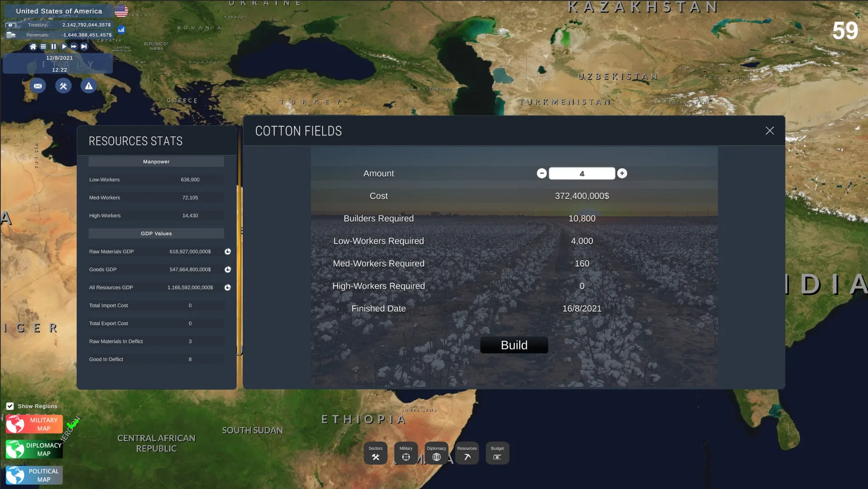The height and width of the screenshot is (489, 868).
Task: Open the Diplomacy menu
Action: tap(436, 453)
